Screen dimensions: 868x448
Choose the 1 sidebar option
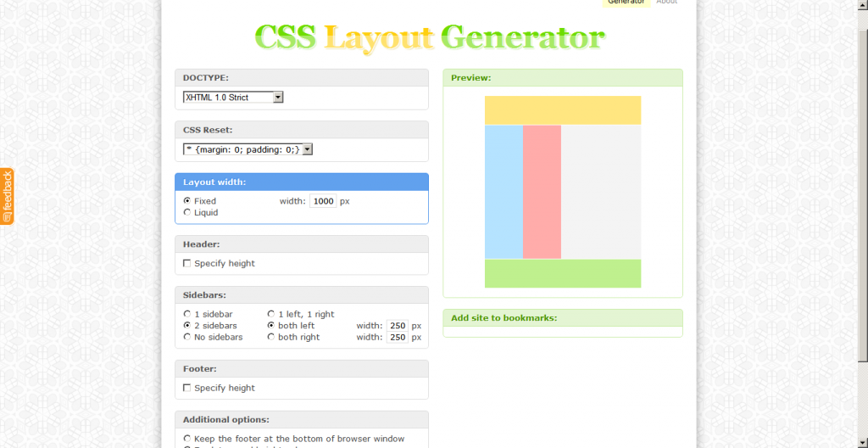click(187, 315)
